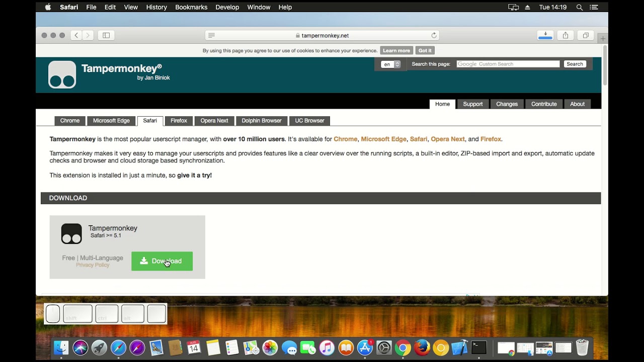Select the Opera Next browser tab
Screen dimensions: 644x362
[214, 121]
